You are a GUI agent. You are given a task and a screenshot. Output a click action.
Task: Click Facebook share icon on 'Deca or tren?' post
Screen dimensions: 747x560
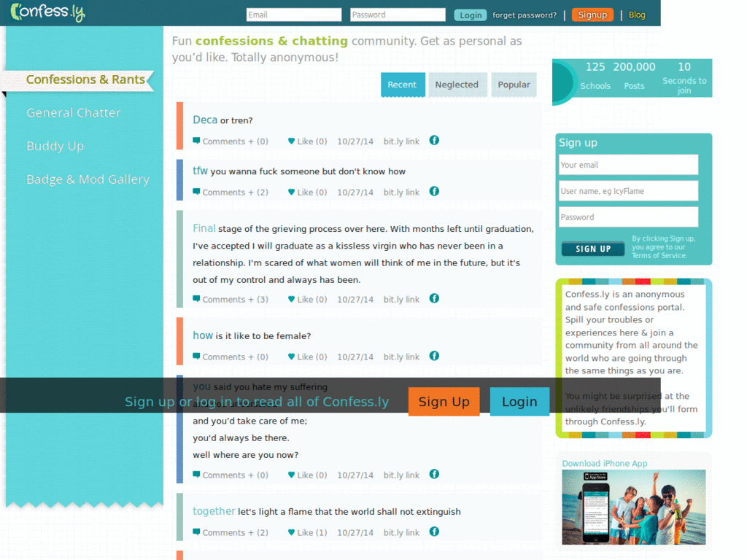point(434,141)
